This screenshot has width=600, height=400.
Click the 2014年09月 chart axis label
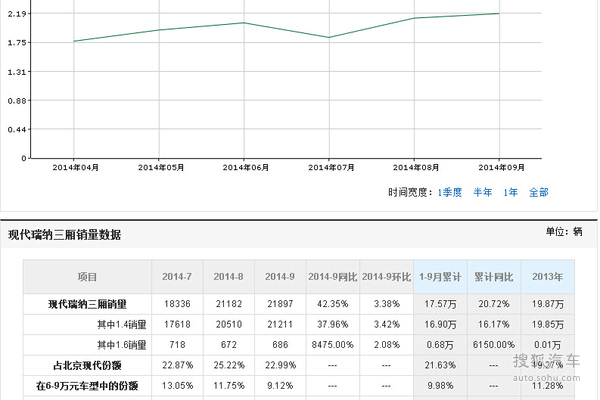[499, 167]
